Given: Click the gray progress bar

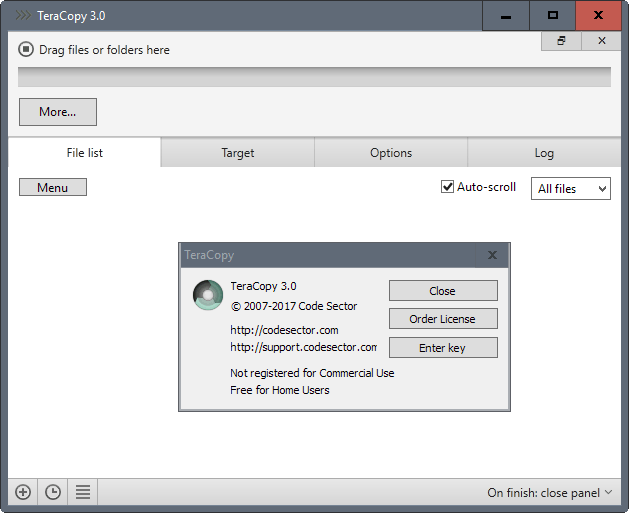Looking at the screenshot, I should (x=314, y=77).
